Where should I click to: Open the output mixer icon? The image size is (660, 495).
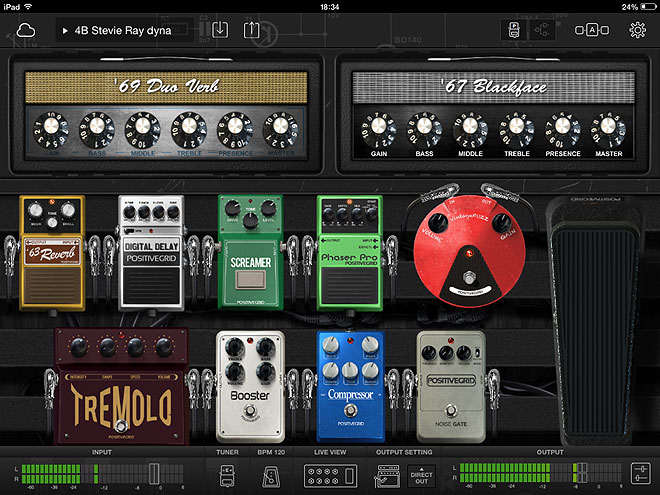click(641, 474)
